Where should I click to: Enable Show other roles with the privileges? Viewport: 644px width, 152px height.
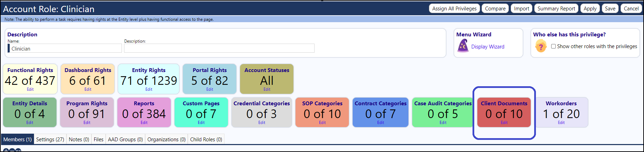coord(553,46)
